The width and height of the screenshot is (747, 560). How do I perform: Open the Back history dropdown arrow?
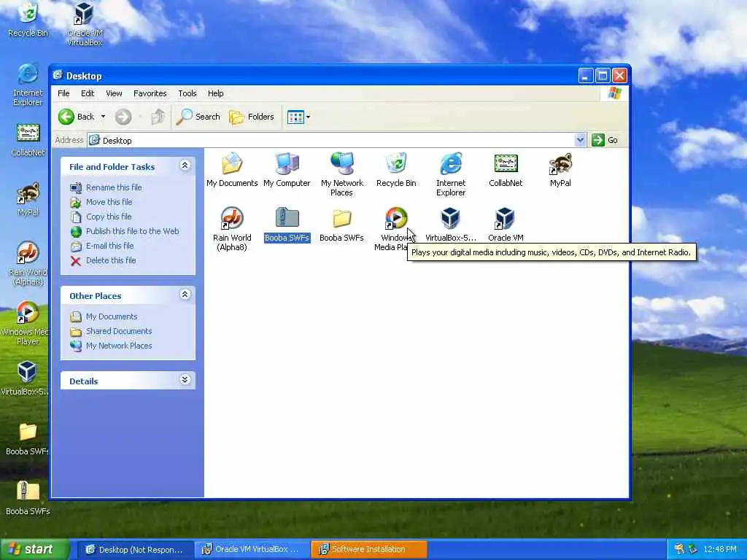click(x=103, y=117)
